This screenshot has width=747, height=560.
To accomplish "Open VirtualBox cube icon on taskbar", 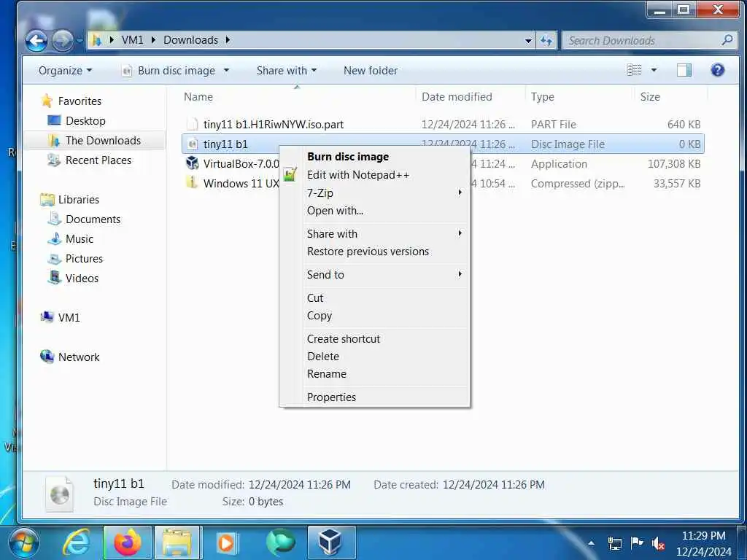I will pos(330,542).
